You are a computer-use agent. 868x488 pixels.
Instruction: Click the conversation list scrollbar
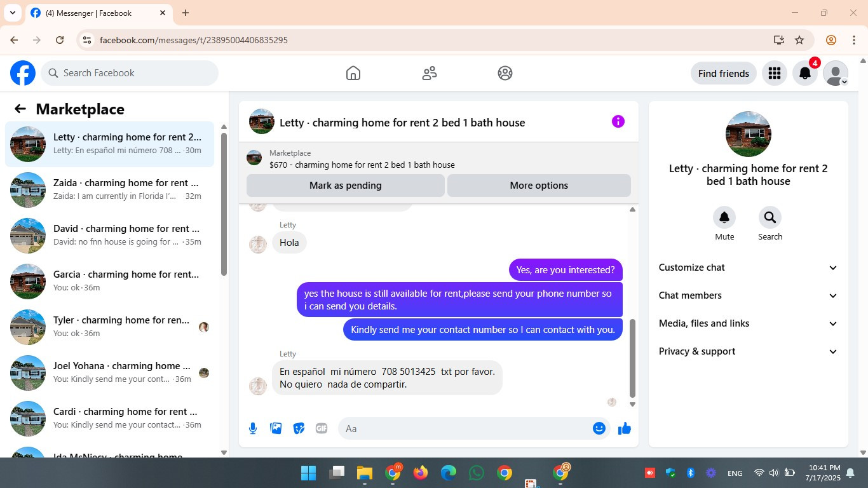coord(224,203)
